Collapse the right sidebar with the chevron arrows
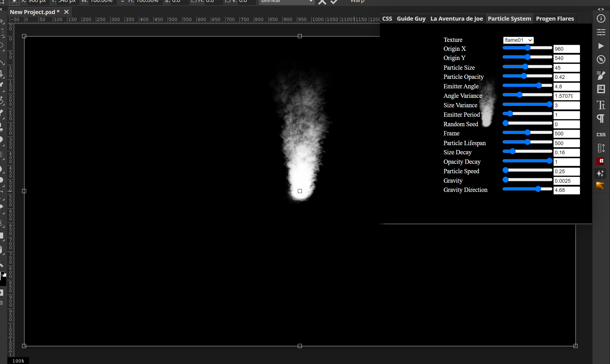 point(601,9)
